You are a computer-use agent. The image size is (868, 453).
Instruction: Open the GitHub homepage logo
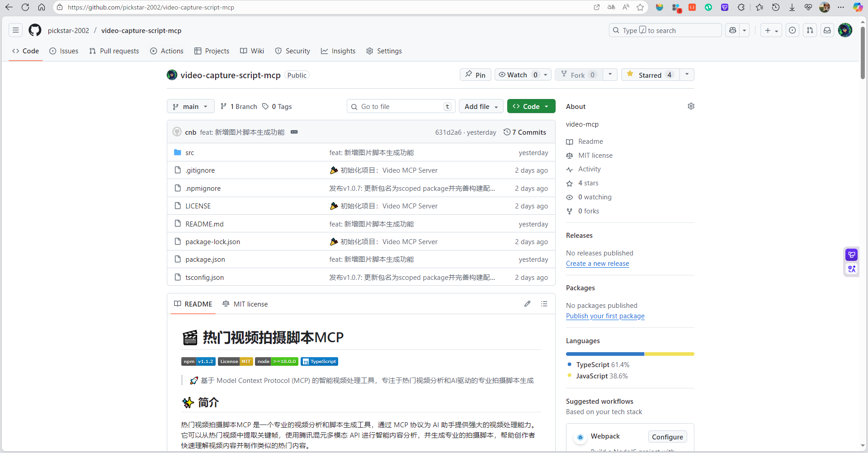click(35, 30)
